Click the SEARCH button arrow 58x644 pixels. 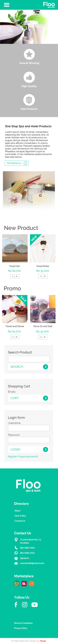pyautogui.click(x=45, y=366)
